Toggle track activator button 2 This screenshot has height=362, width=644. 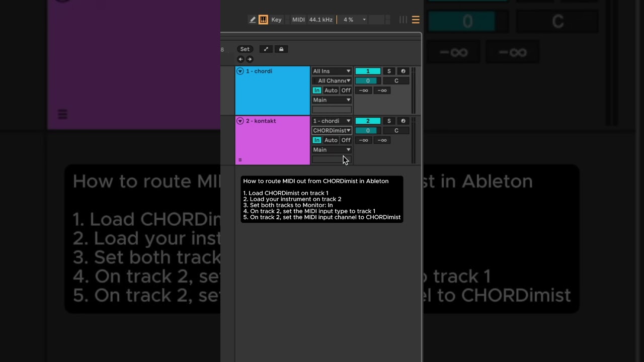pyautogui.click(x=368, y=121)
